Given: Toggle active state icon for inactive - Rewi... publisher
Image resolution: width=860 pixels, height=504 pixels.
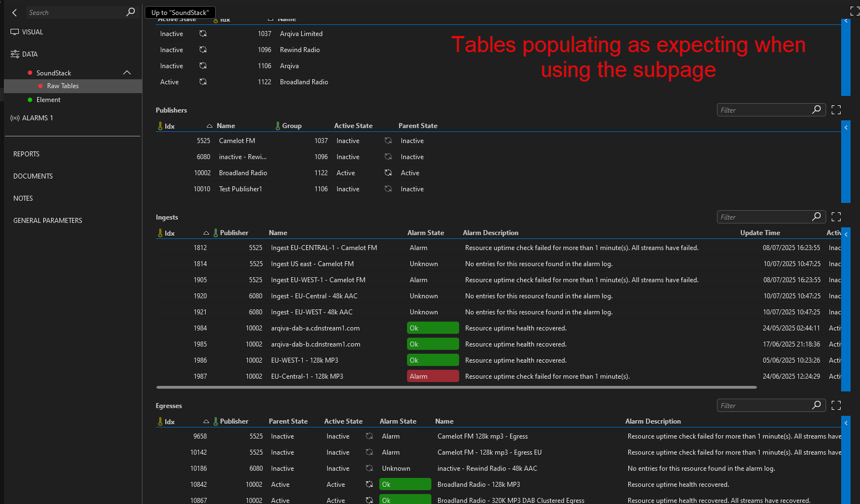Looking at the screenshot, I should 388,157.
